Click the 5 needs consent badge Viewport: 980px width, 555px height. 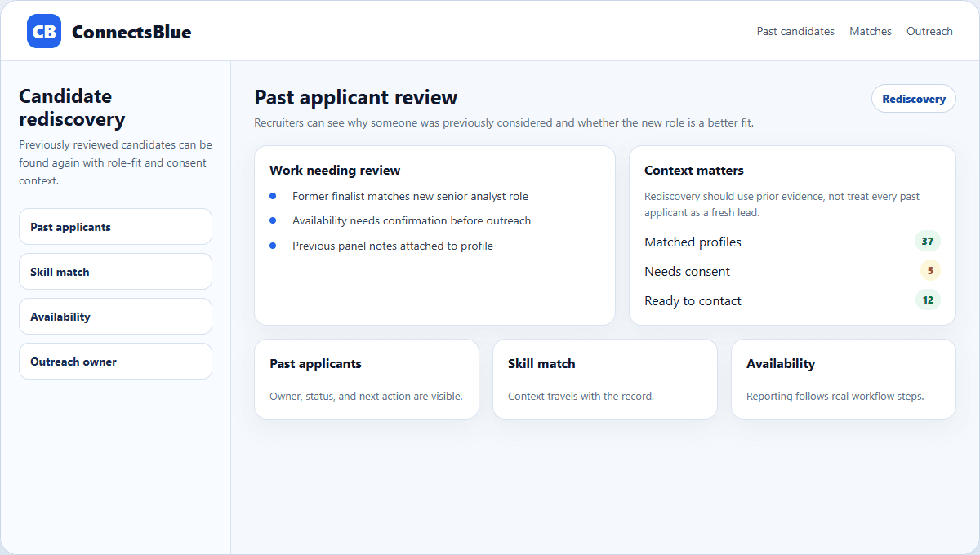click(x=930, y=271)
